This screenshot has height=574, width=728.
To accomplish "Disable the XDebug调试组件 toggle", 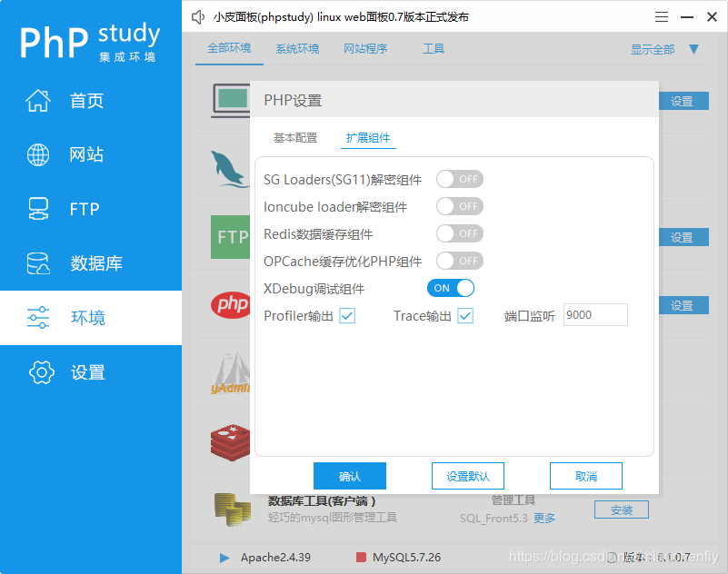I will tap(451, 288).
